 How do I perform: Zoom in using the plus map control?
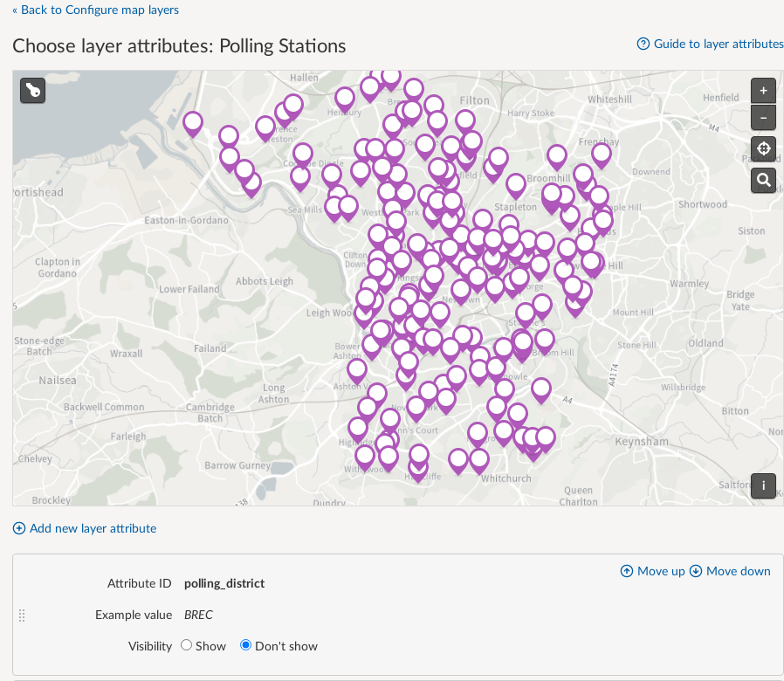[763, 90]
